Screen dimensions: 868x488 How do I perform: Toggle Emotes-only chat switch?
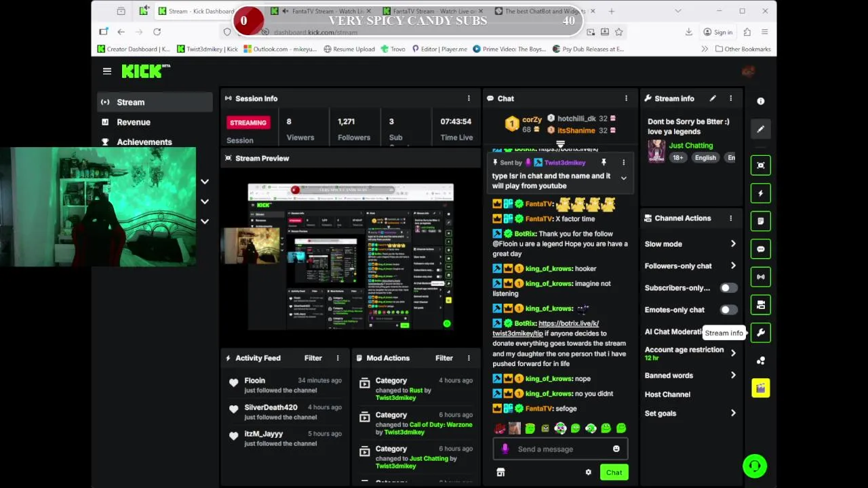coord(728,310)
